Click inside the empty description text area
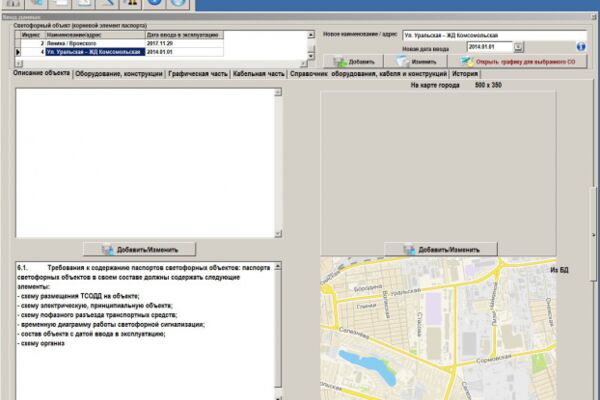This screenshot has height=400, width=600. (145, 163)
